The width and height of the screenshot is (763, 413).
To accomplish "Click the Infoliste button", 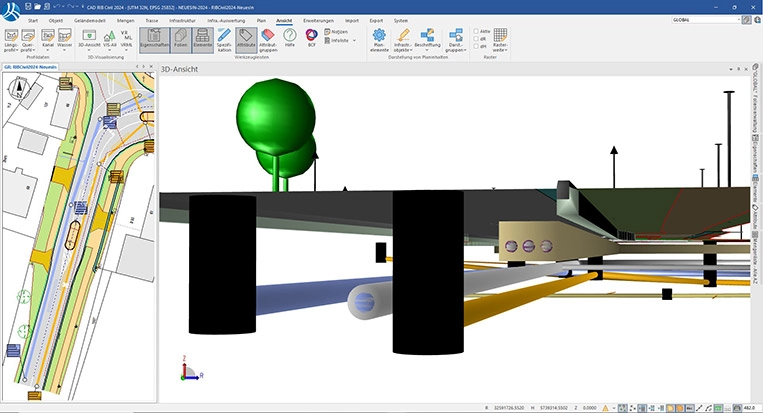I will click(337, 40).
